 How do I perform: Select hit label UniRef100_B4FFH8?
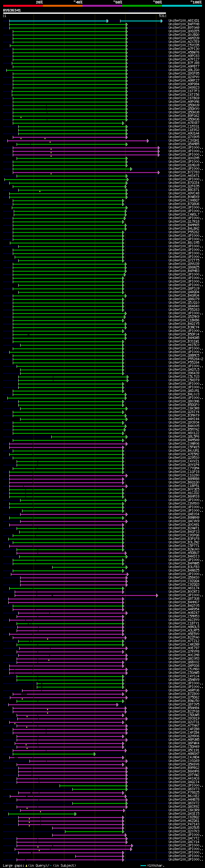coord(184,24)
